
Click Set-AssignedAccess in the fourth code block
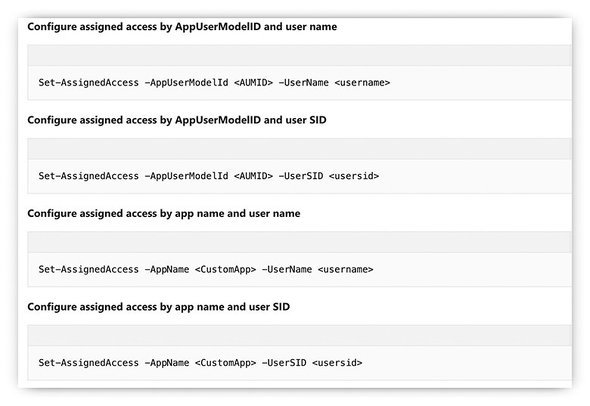[88, 363]
